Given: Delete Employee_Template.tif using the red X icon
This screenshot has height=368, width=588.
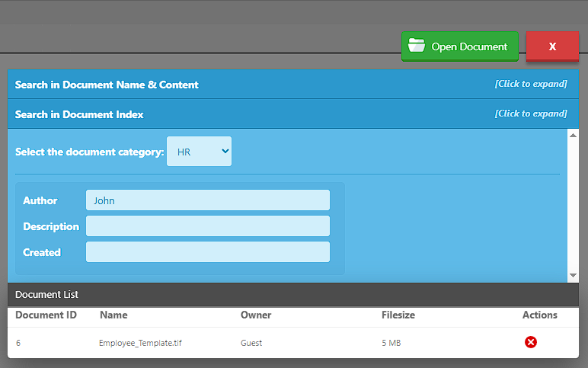Looking at the screenshot, I should click(x=531, y=342).
